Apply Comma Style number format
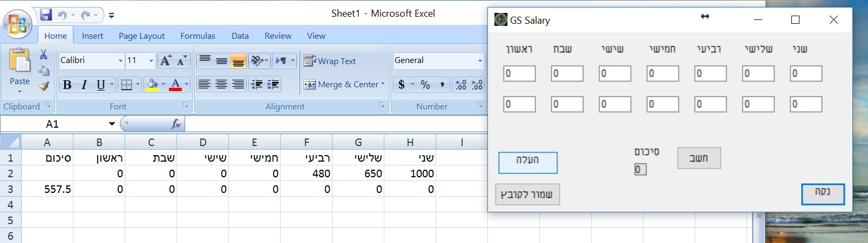The image size is (868, 243). click(x=442, y=85)
